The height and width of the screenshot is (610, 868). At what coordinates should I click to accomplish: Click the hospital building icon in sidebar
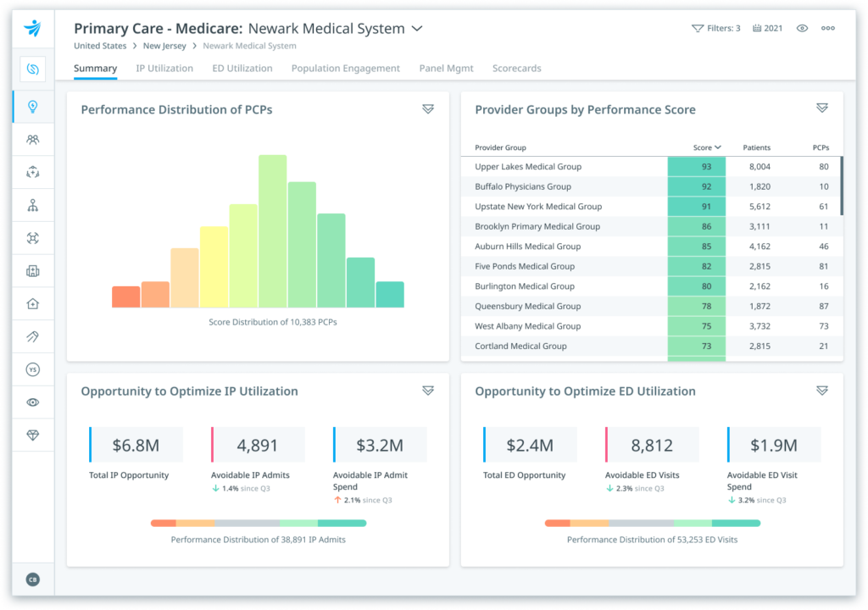click(32, 270)
